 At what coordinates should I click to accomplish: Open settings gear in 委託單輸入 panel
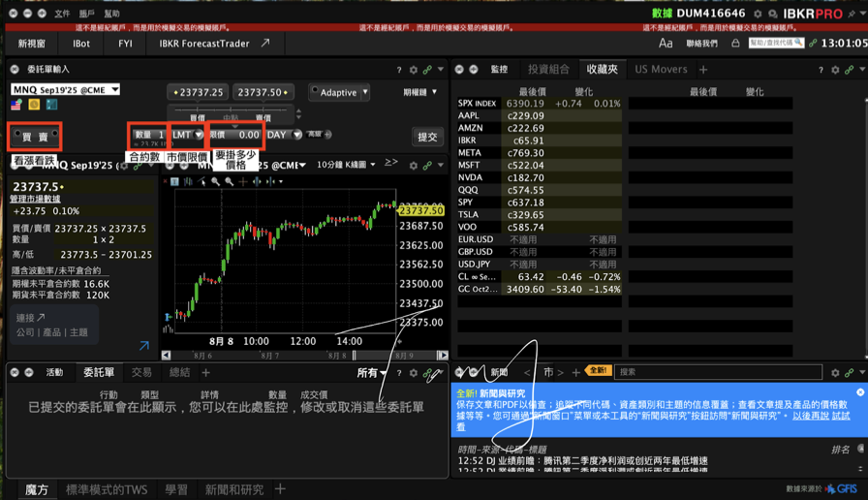tap(413, 70)
